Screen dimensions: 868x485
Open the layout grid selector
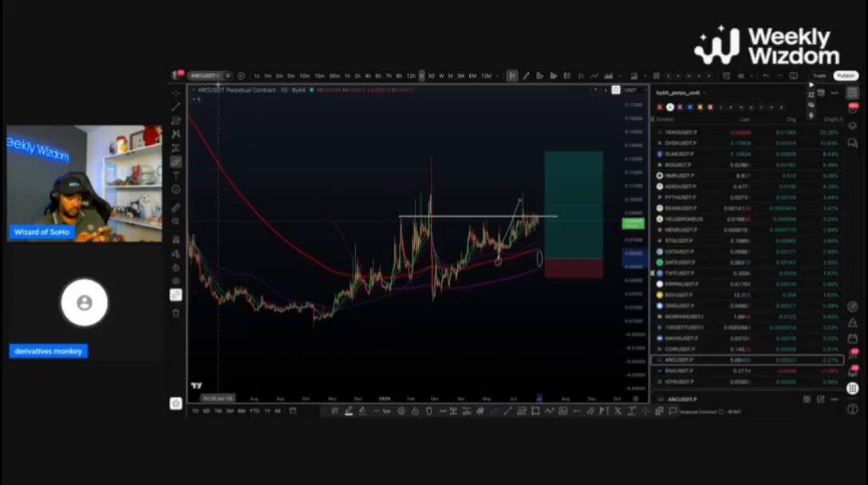pos(793,76)
